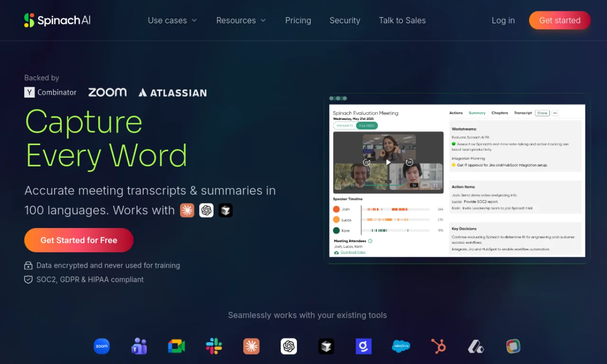Select the blue "g" app icon
This screenshot has width=607, height=364.
(364, 346)
